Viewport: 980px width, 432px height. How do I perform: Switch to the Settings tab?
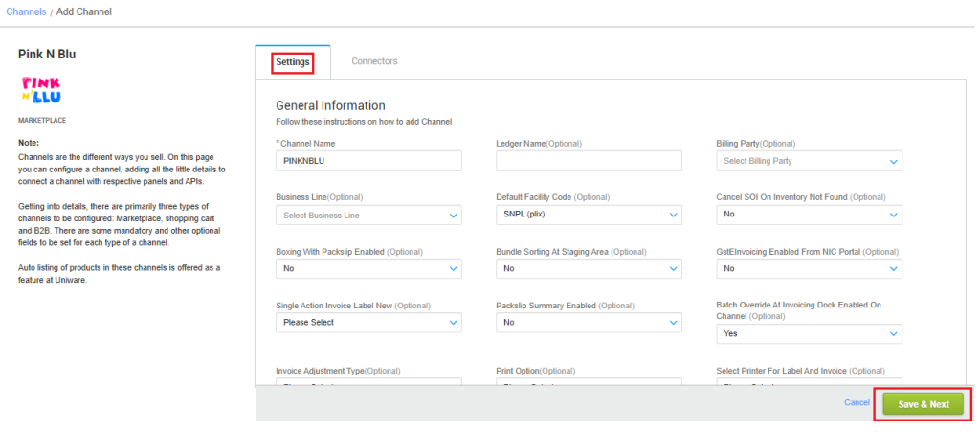pyautogui.click(x=293, y=62)
